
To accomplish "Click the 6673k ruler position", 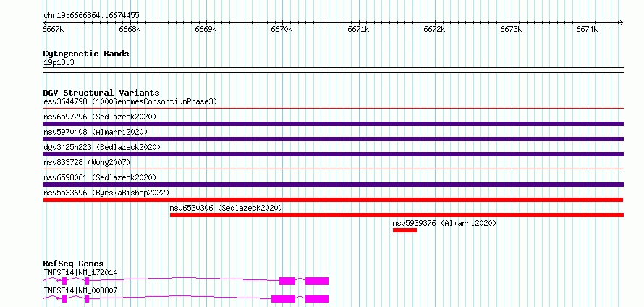I will click(511, 29).
